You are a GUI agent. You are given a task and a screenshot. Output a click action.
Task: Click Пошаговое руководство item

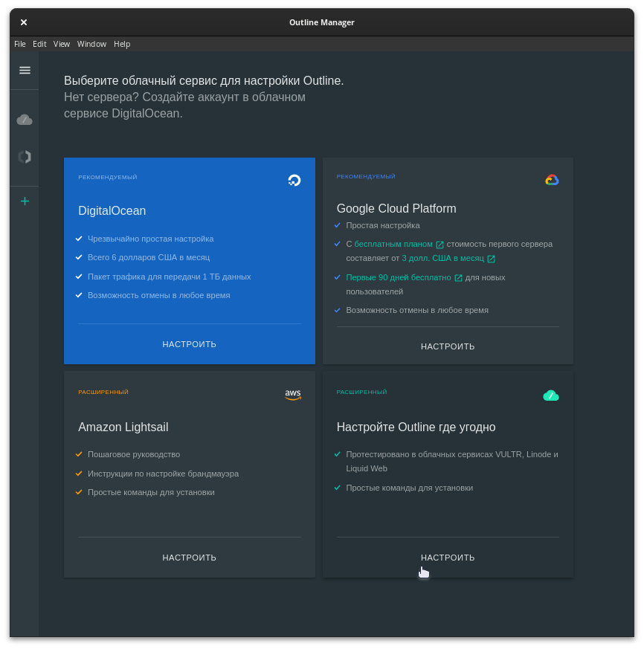pos(134,454)
